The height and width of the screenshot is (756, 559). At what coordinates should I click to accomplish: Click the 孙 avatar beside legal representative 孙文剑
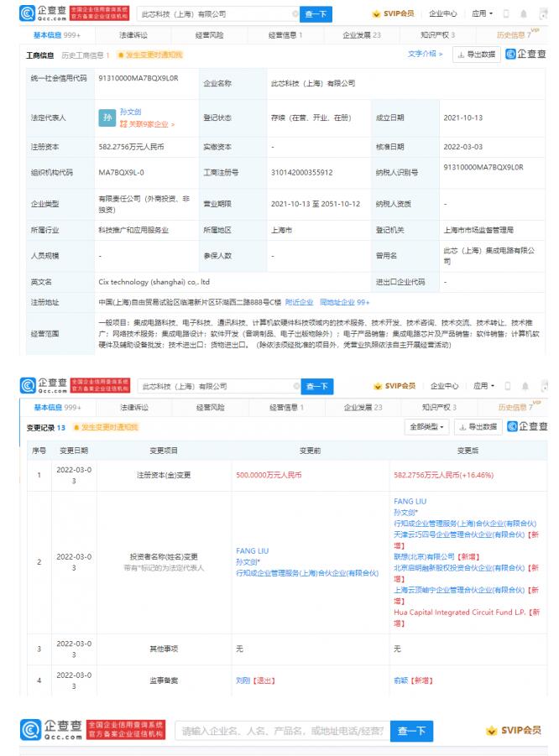(x=107, y=117)
